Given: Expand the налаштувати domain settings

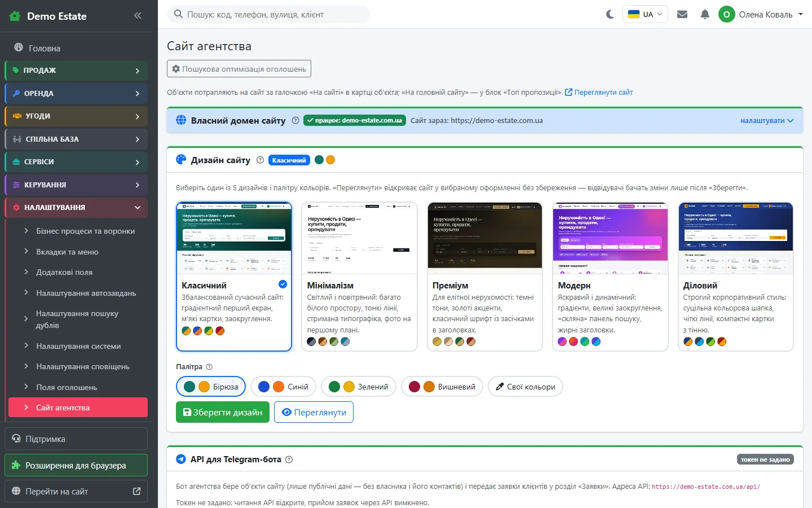Looking at the screenshot, I should pos(767,121).
